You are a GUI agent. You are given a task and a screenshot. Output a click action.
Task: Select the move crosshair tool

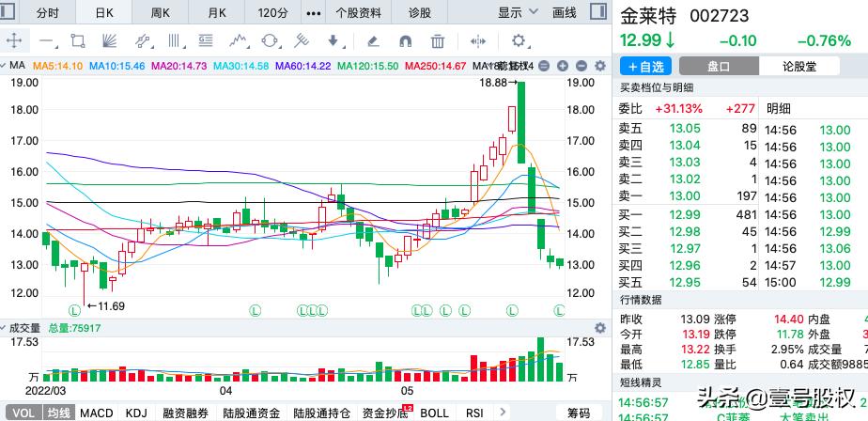coord(13,41)
